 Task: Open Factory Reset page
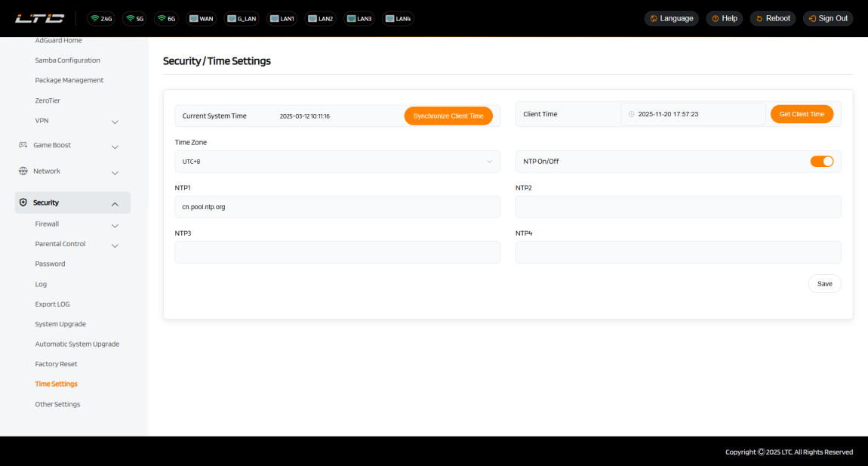click(56, 364)
